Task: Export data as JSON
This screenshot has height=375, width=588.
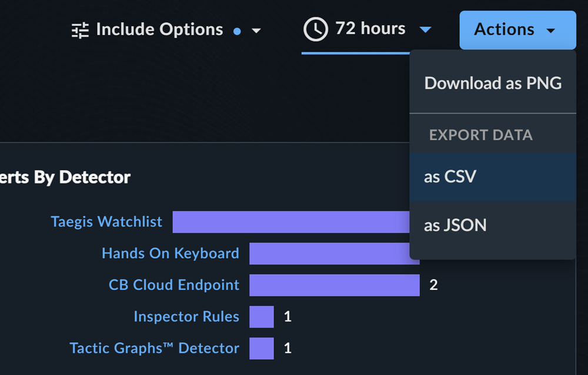Action: [x=493, y=226]
